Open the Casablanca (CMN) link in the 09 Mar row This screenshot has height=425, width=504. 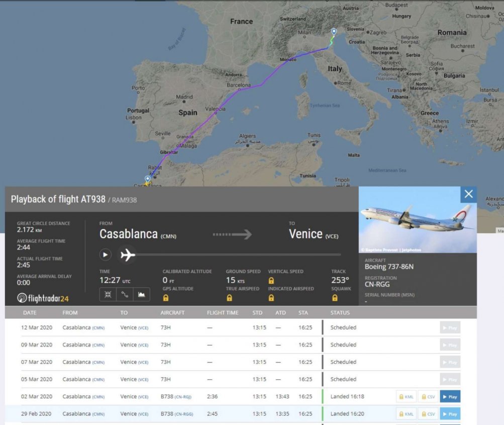point(83,345)
